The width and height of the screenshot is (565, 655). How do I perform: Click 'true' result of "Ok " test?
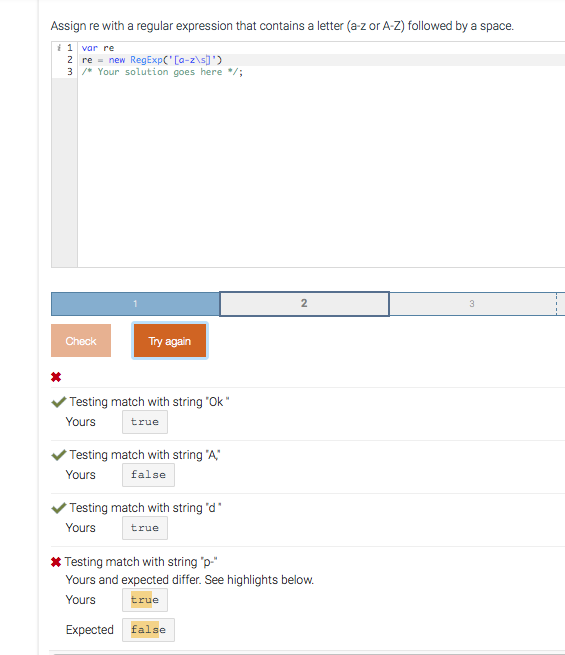145,422
